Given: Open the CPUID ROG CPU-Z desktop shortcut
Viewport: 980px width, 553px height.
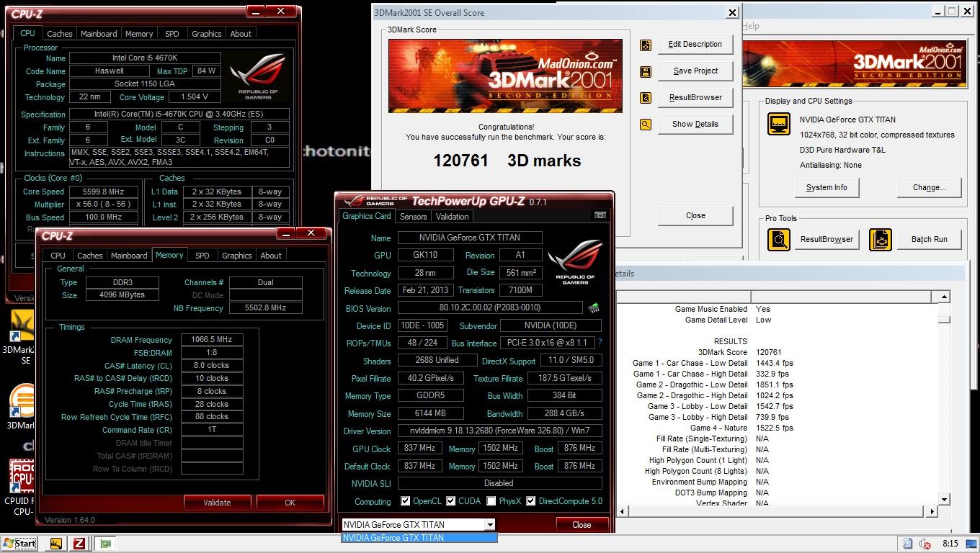Looking at the screenshot, I should tap(21, 488).
